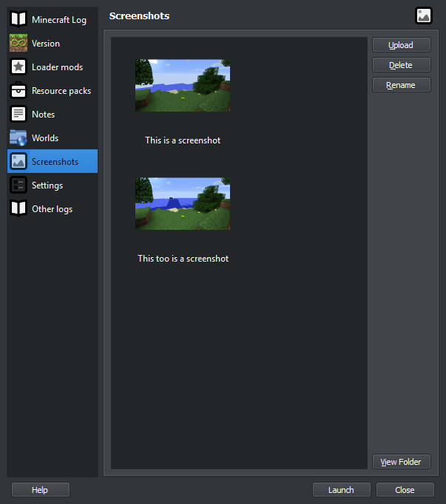Close the instance window
This screenshot has height=504, width=446.
tap(405, 489)
